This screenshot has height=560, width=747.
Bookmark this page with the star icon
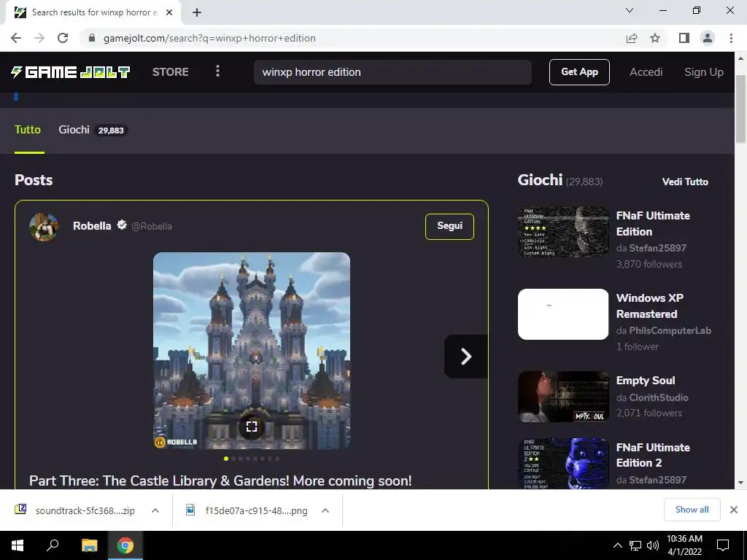[x=655, y=38]
